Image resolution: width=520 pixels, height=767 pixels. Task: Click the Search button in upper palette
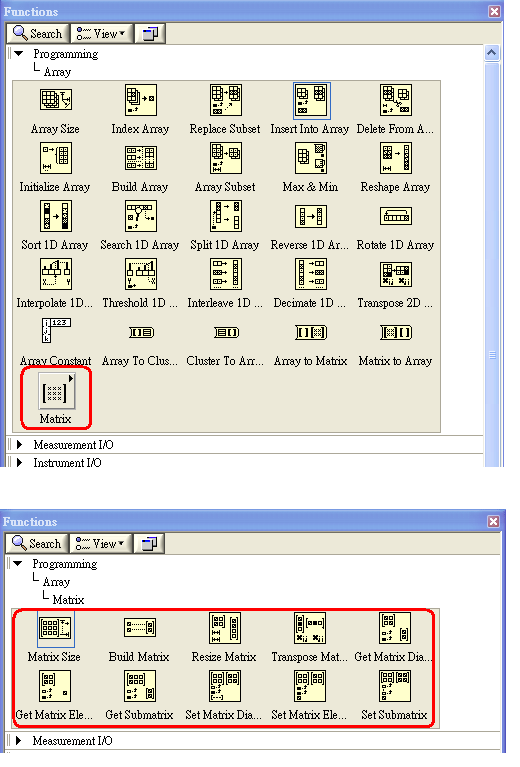(x=38, y=34)
